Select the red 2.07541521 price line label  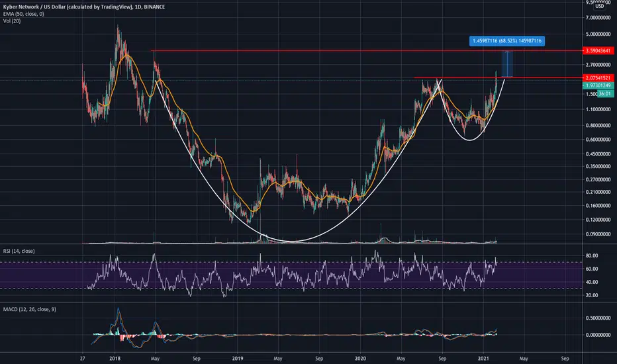pos(598,78)
